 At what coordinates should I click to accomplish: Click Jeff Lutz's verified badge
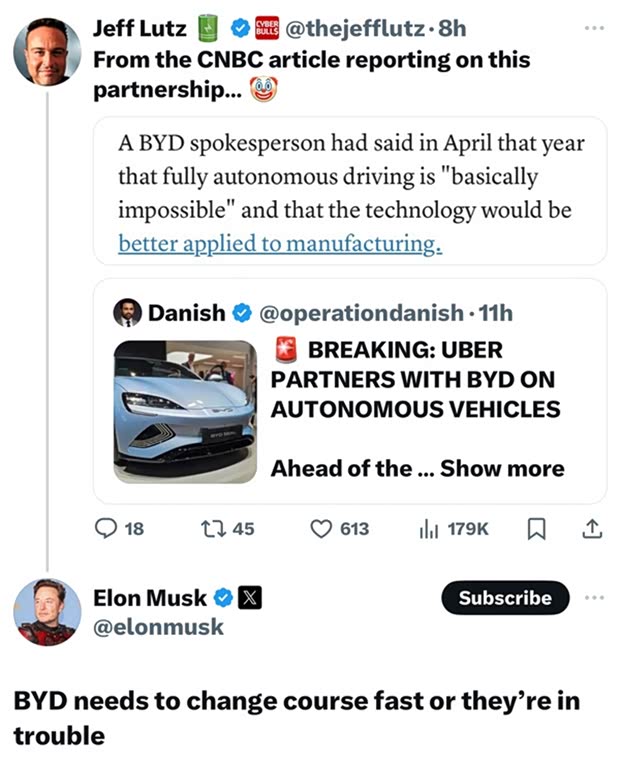(241, 28)
